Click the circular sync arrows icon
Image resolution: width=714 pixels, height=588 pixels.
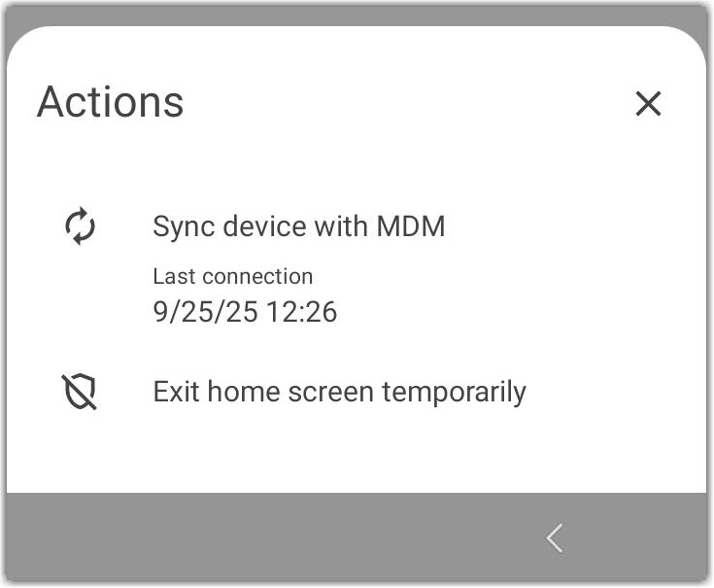coord(80,226)
